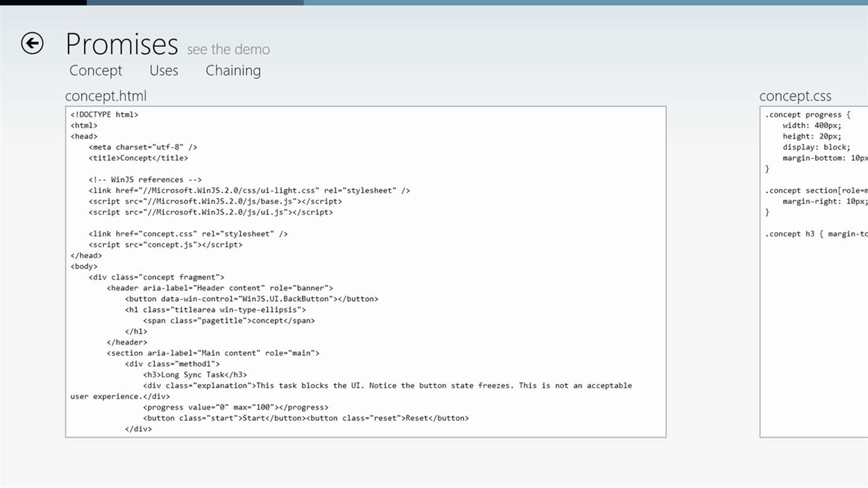Select the "<h3>Long Sync Task</h3>" line
Image resolution: width=868 pixels, height=488 pixels.
pos(195,375)
